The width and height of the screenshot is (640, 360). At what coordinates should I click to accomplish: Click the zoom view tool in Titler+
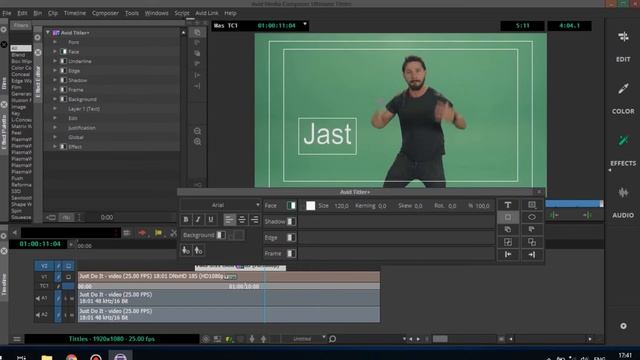pos(532,205)
